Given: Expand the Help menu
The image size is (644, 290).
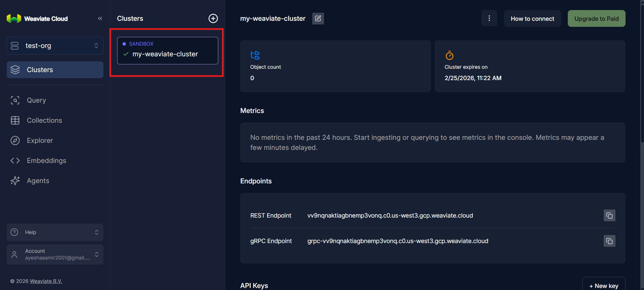Looking at the screenshot, I should tap(55, 232).
